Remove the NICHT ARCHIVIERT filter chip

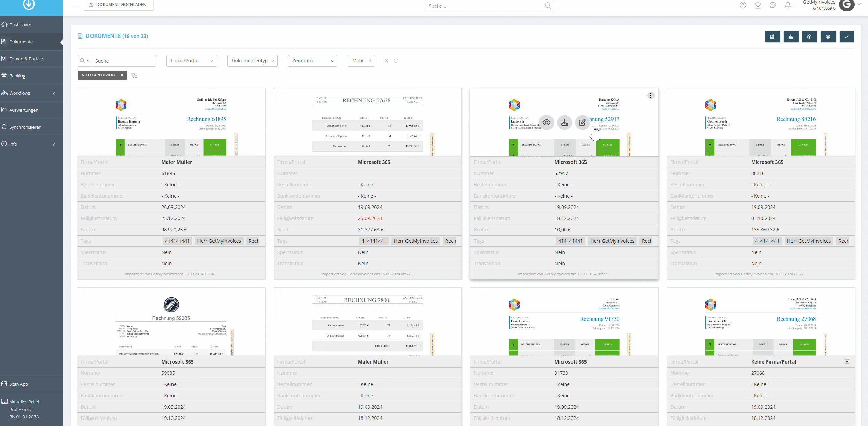(x=122, y=75)
